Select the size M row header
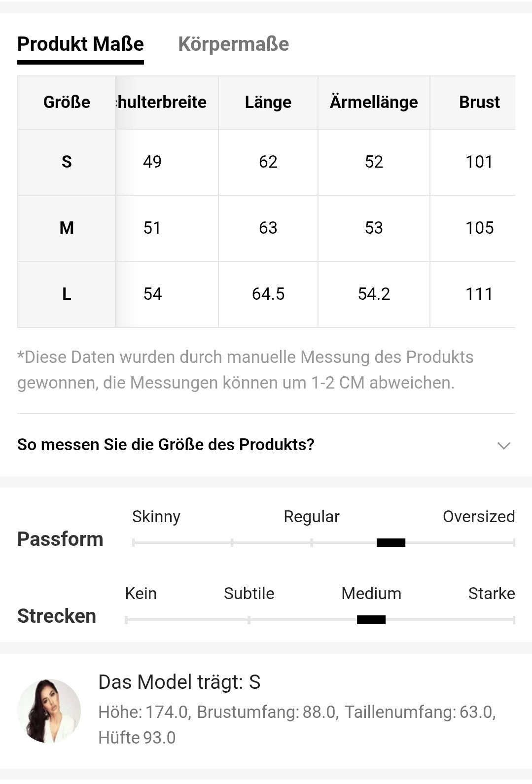The image size is (532, 784). coord(67,228)
